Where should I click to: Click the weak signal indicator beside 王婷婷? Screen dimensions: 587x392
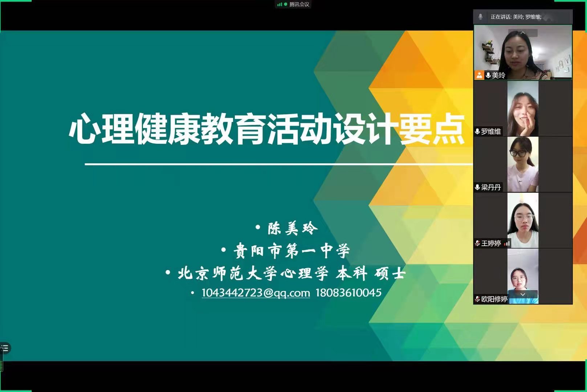click(x=507, y=244)
